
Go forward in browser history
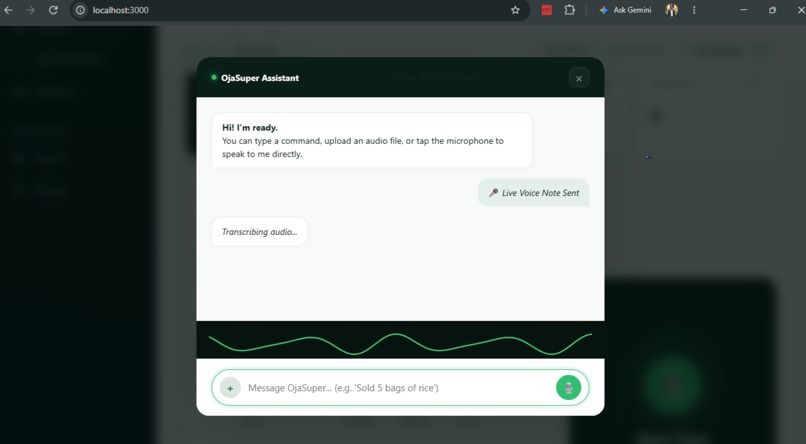[30, 10]
